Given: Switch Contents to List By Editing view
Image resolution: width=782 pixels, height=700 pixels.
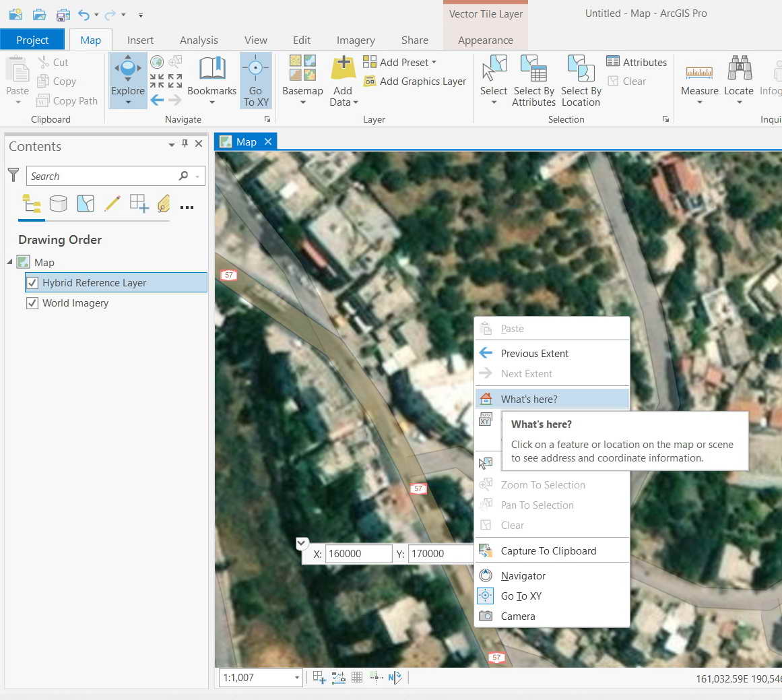Looking at the screenshot, I should 112,203.
